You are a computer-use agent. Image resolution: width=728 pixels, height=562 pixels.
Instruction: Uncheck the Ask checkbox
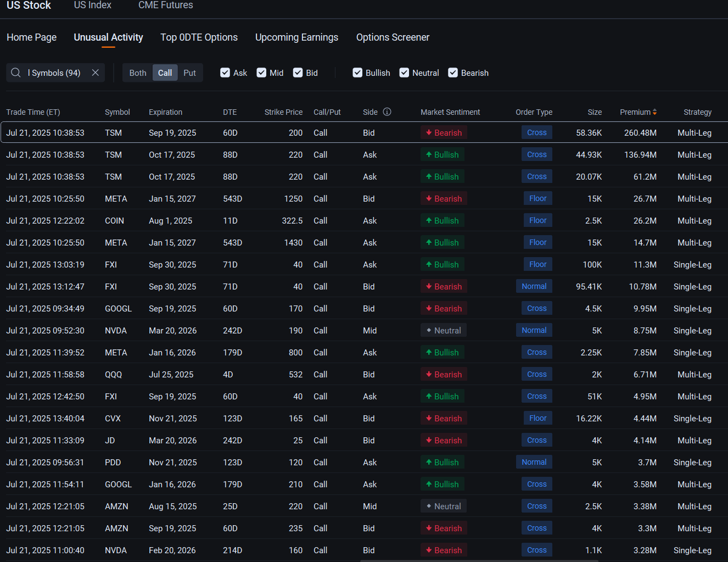click(225, 73)
